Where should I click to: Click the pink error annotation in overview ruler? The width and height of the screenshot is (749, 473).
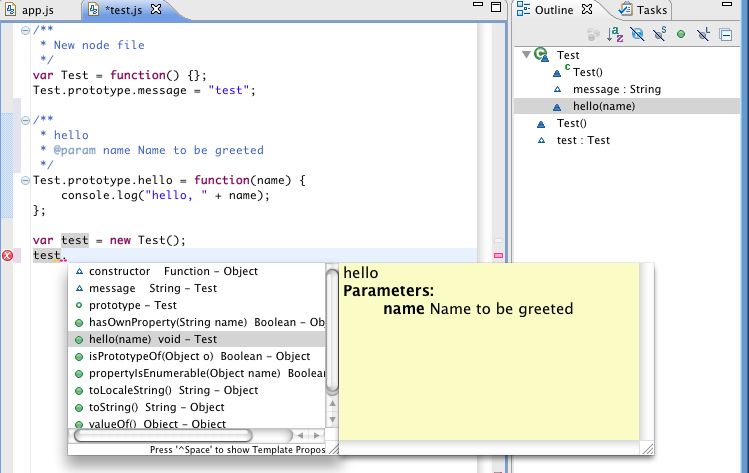pyautogui.click(x=498, y=256)
